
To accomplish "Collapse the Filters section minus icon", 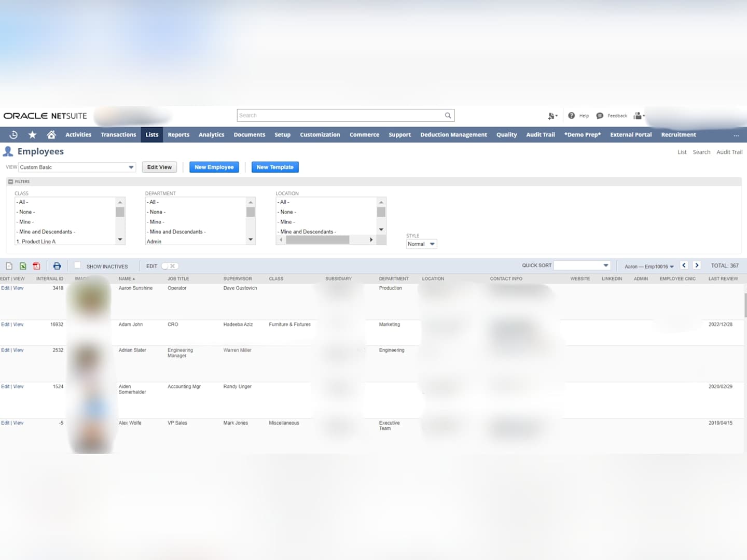I will [x=10, y=182].
